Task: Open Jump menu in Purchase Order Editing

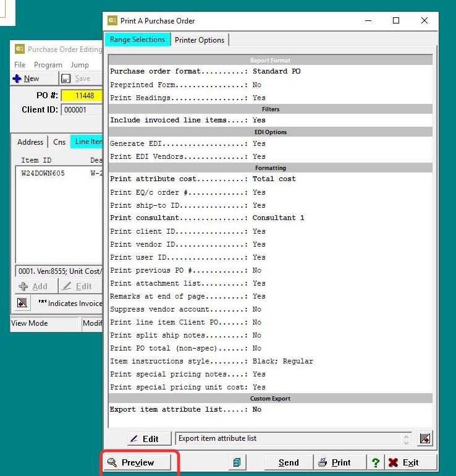Action: click(80, 65)
